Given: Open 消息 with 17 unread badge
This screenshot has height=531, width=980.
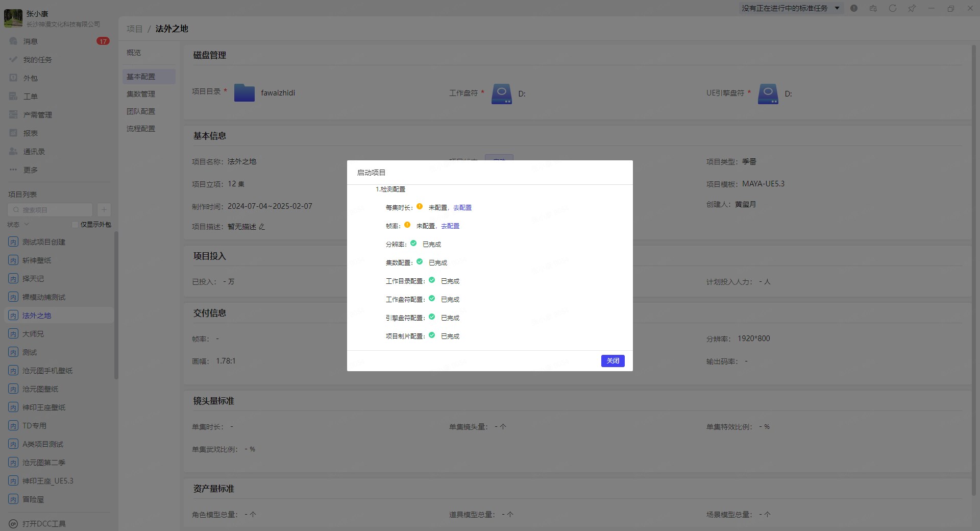Looking at the screenshot, I should pyautogui.click(x=31, y=41).
